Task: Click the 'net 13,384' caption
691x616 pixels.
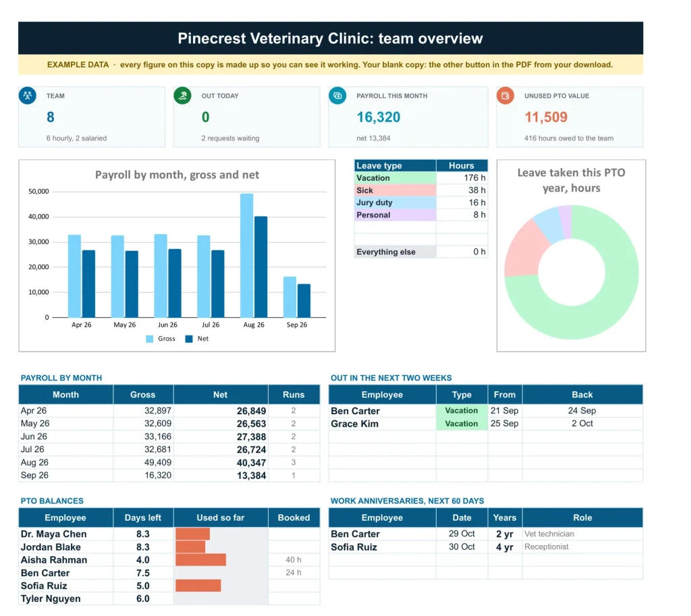Action: 373,138
